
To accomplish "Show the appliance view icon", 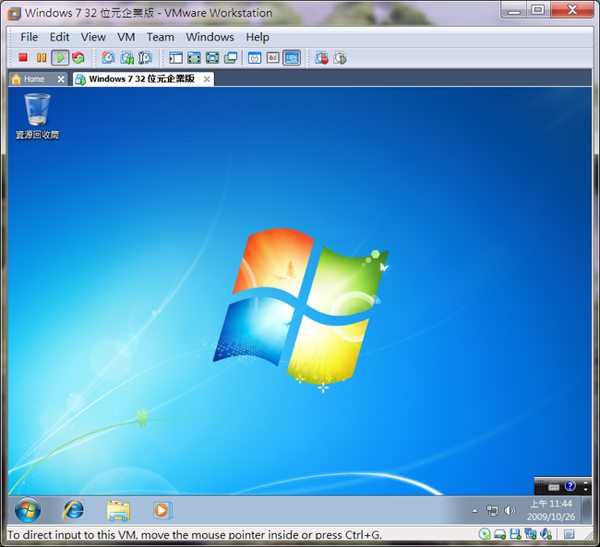I will 273,58.
